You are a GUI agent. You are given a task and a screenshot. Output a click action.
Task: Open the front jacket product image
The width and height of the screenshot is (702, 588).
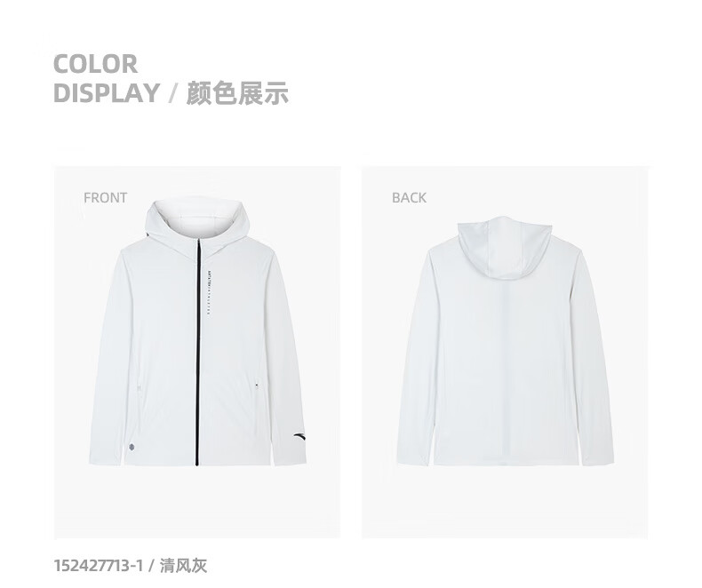coord(197,352)
